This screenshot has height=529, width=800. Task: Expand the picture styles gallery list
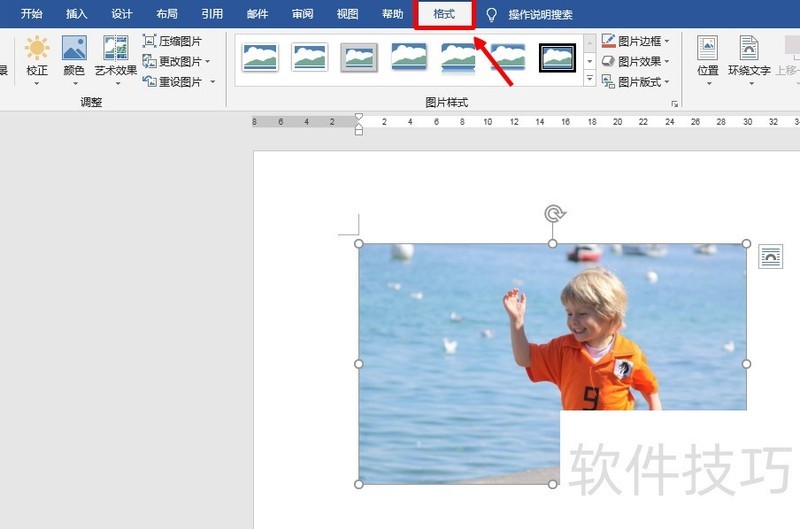589,78
